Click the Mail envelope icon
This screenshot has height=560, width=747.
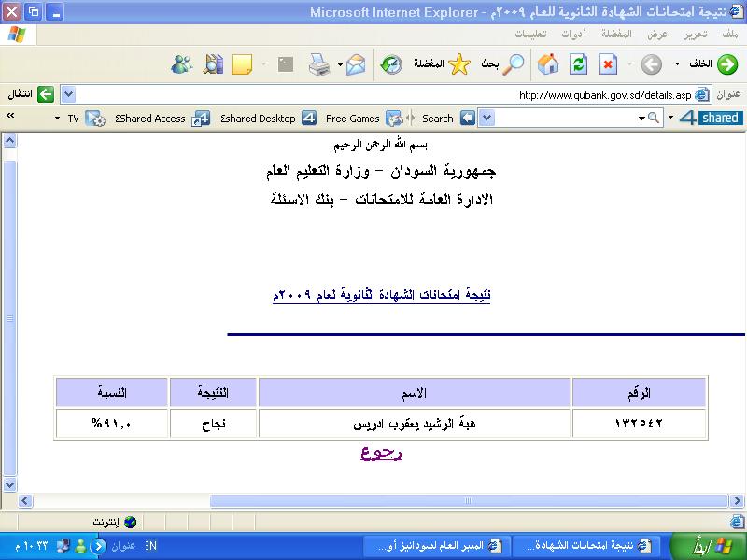tap(356, 64)
